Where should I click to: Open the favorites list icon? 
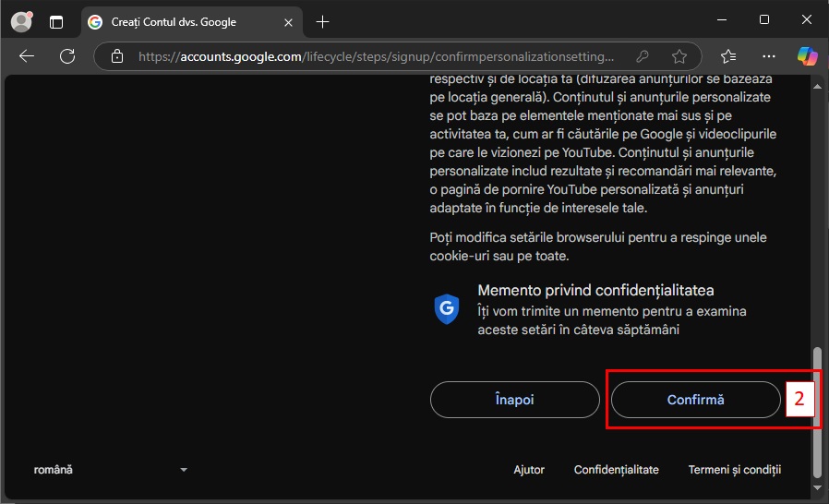pos(728,56)
